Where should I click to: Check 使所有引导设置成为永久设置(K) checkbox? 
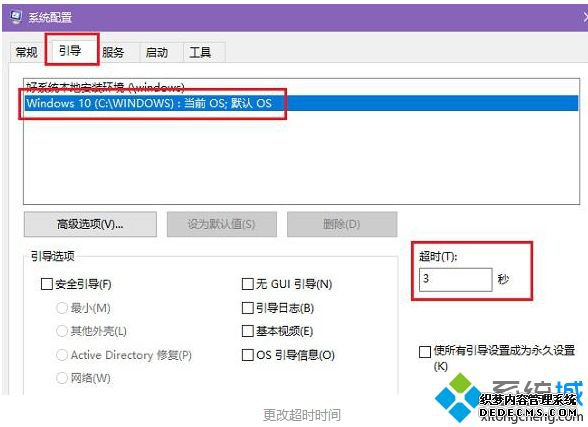tap(424, 352)
